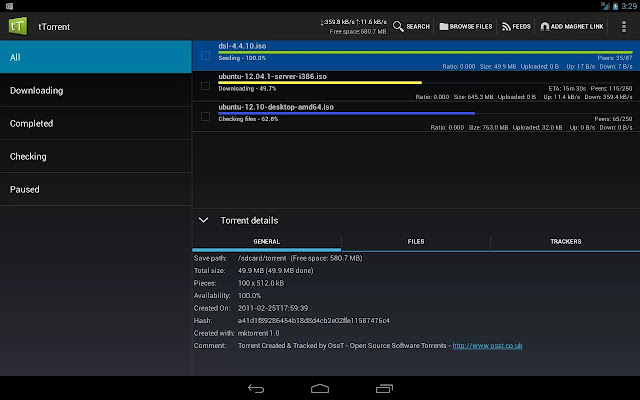
Task: Tick checkbox for dsl-4.4.10.iso
Action: pos(205,56)
